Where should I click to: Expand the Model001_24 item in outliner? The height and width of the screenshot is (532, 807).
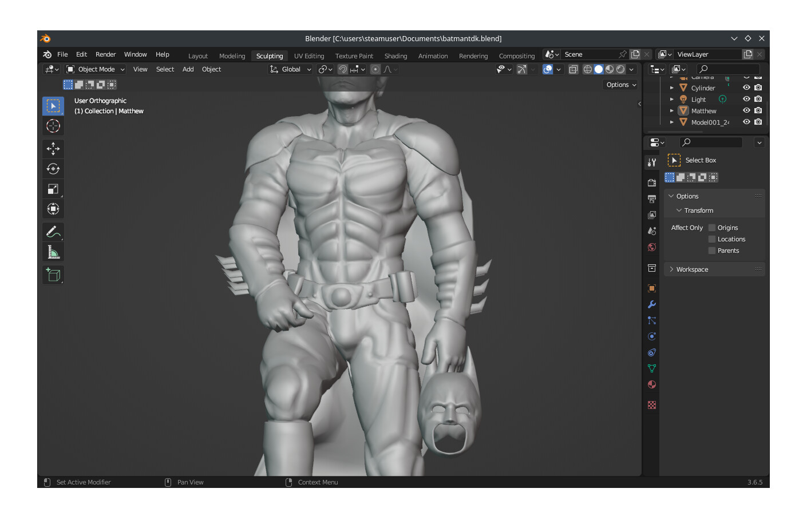tap(672, 122)
